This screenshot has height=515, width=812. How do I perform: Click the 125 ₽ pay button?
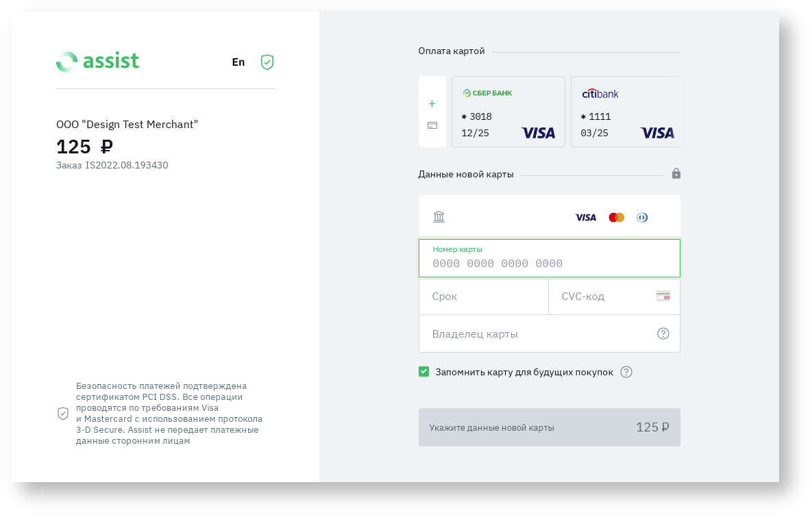(x=549, y=427)
